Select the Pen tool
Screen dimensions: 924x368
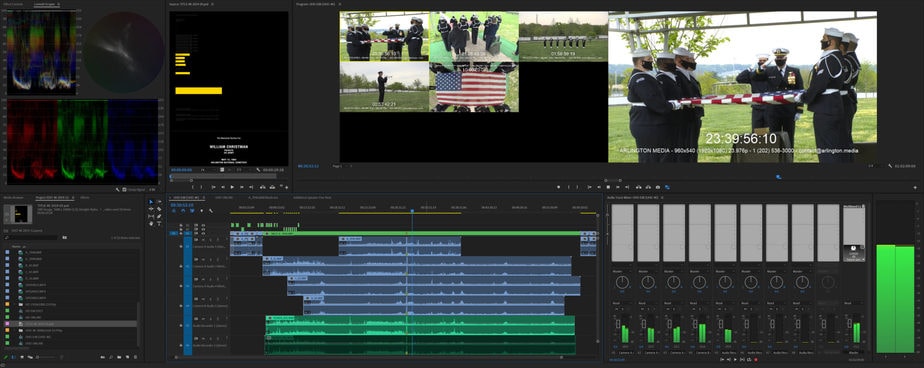[159, 216]
